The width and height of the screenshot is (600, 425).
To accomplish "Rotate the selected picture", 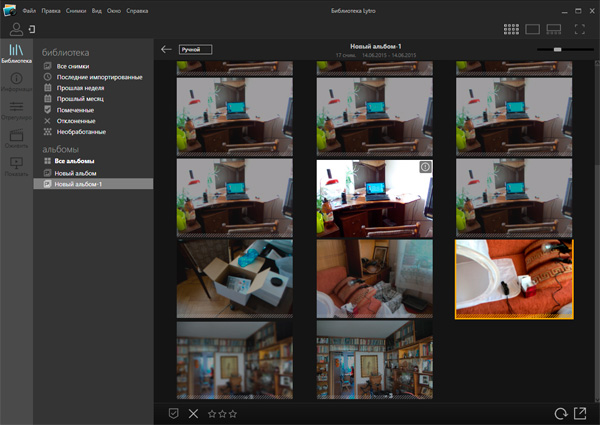I will (560, 413).
